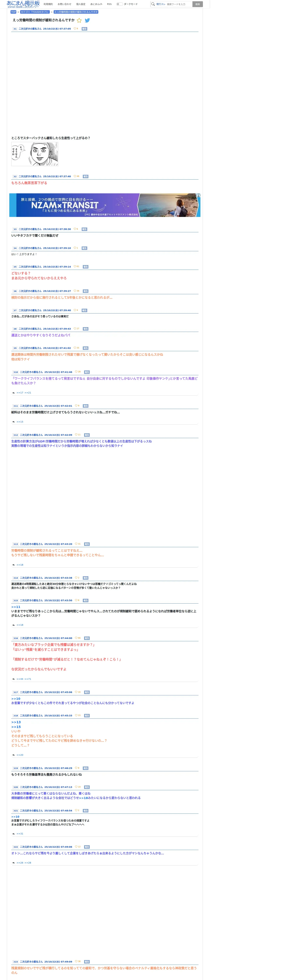This screenshot has width=296, height=980.
Task: Click 報告 on post 5
Action: [x=86, y=267]
